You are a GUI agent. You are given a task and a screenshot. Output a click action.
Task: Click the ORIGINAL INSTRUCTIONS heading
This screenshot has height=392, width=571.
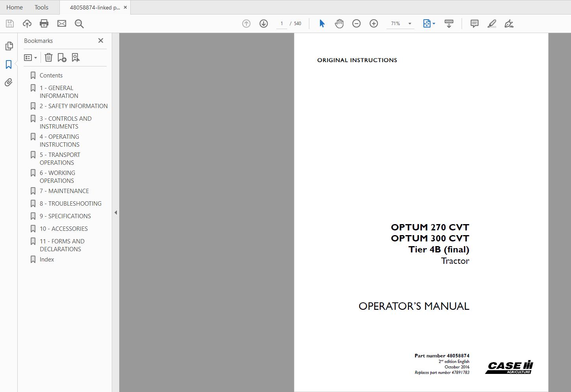(357, 60)
